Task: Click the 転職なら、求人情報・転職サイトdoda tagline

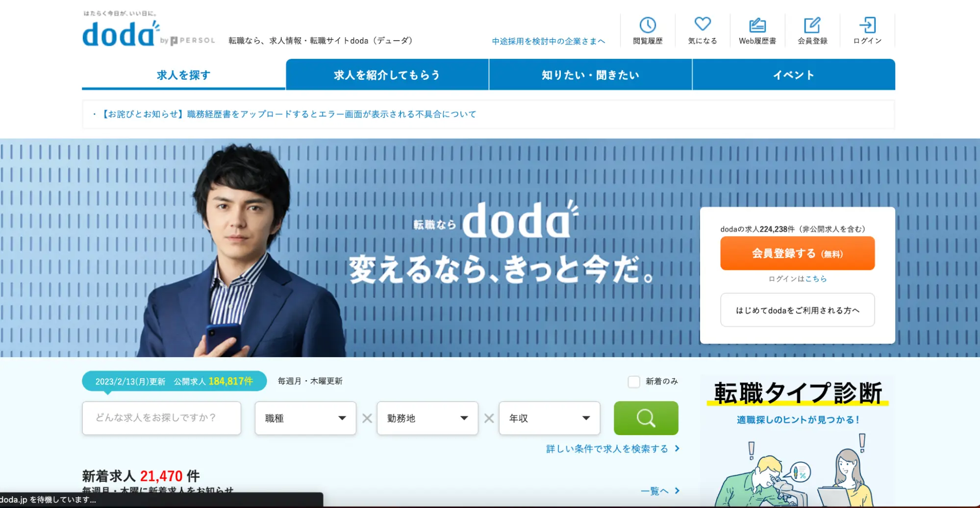Action: click(321, 41)
